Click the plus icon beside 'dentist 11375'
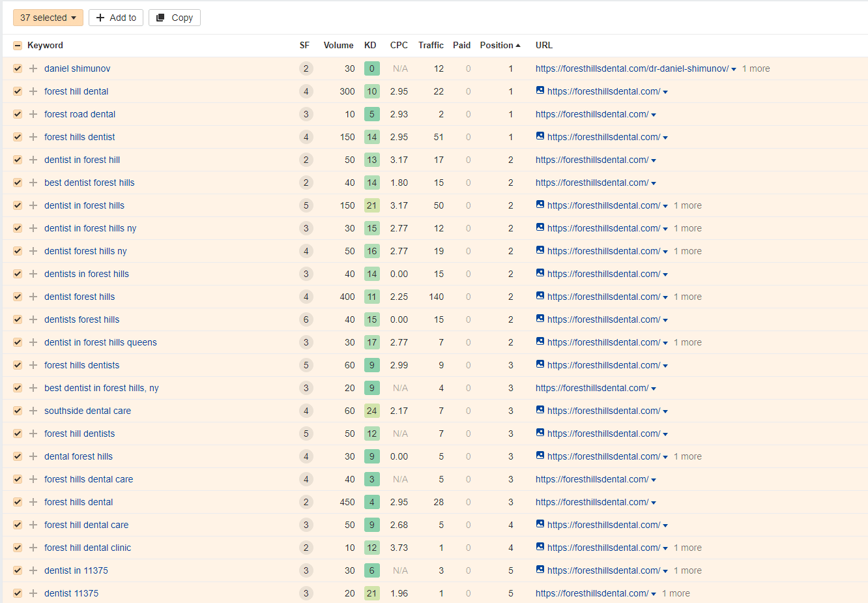Viewport: 868px width, 603px height. coord(33,593)
